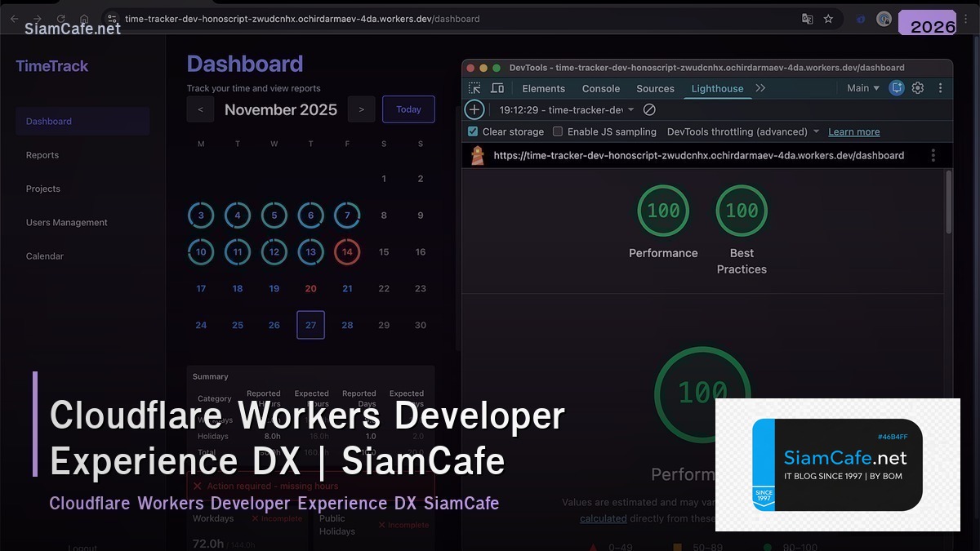Select the Inspect element tool in DevTools
The width and height of the screenshot is (980, 551).
(474, 87)
